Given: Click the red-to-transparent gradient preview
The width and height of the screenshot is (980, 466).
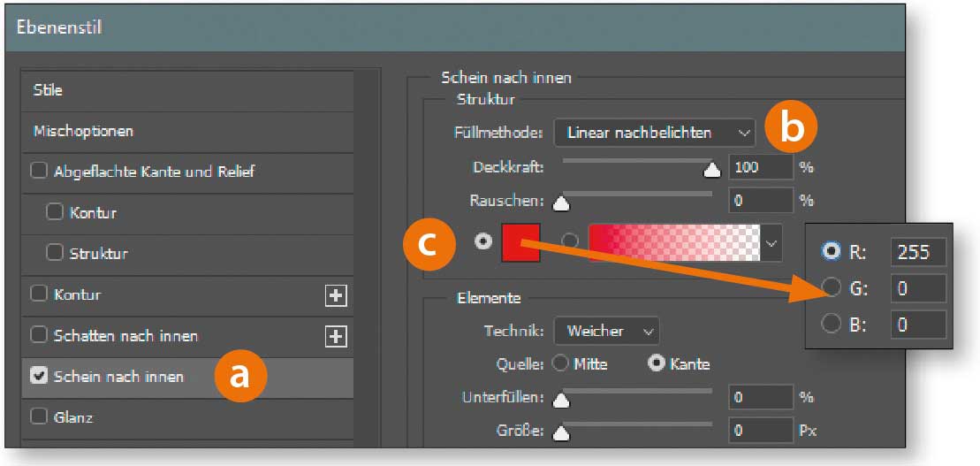Looking at the screenshot, I should [673, 242].
